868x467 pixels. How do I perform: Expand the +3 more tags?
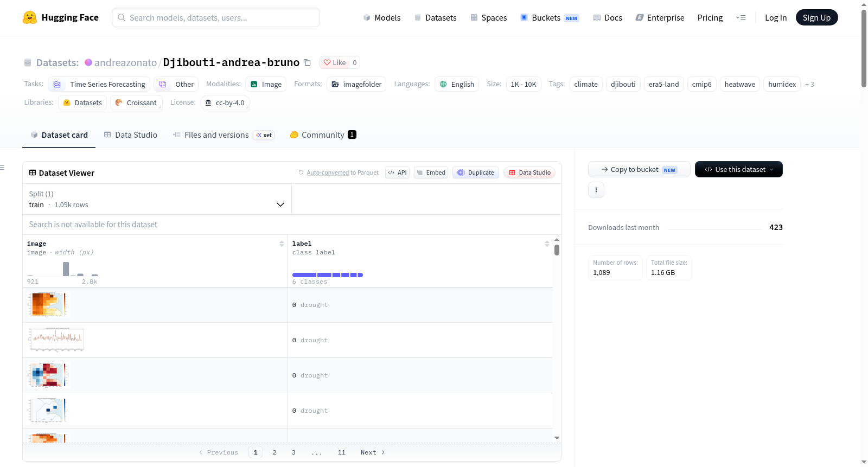pos(809,84)
